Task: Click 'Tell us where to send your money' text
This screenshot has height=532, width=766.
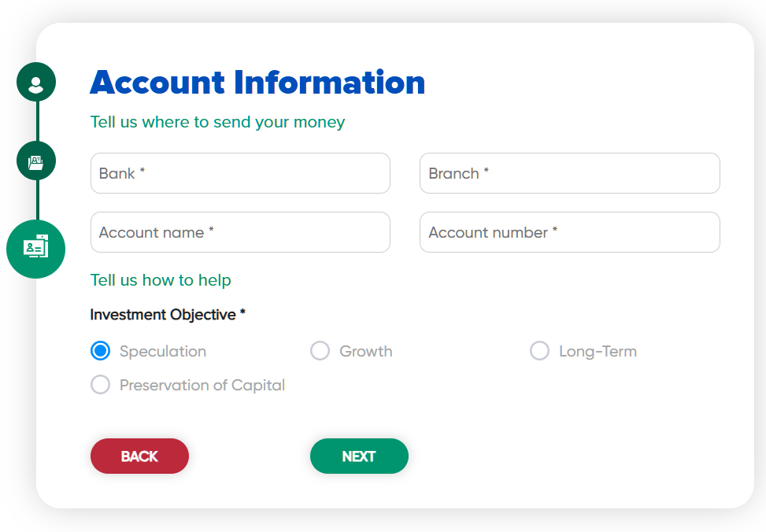Action: click(x=217, y=122)
